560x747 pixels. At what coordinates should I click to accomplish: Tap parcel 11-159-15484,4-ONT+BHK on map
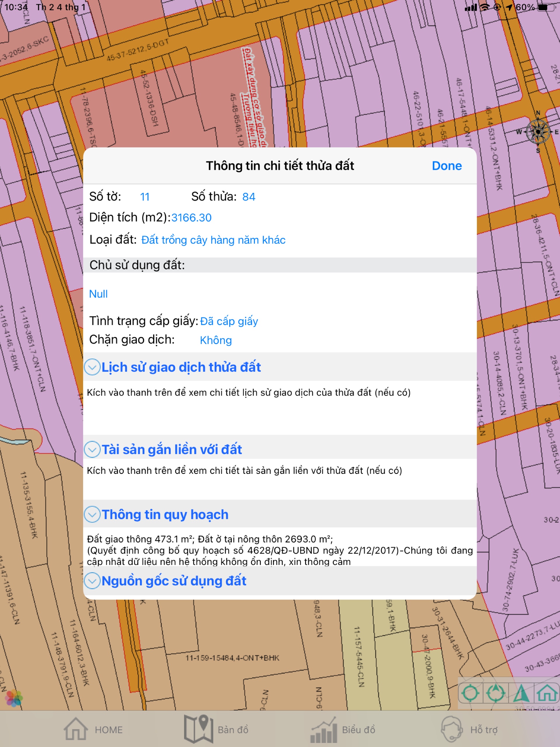232,658
